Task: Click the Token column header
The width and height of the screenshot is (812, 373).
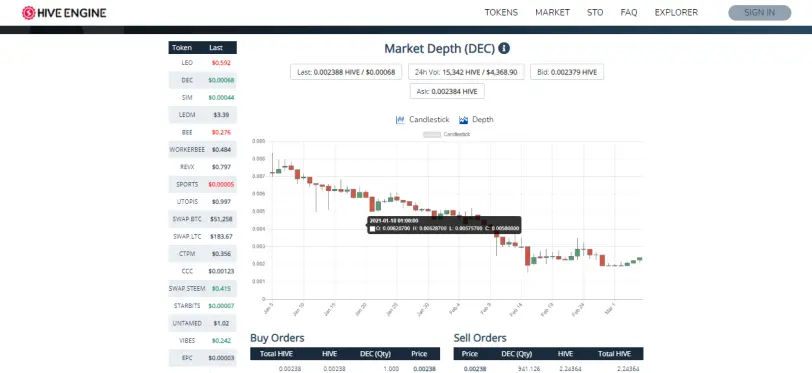Action: point(182,48)
